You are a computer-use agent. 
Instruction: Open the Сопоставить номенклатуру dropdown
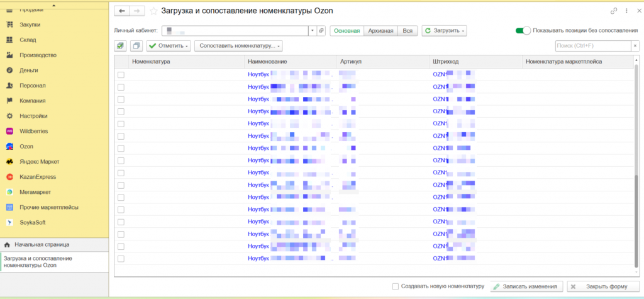[238, 46]
